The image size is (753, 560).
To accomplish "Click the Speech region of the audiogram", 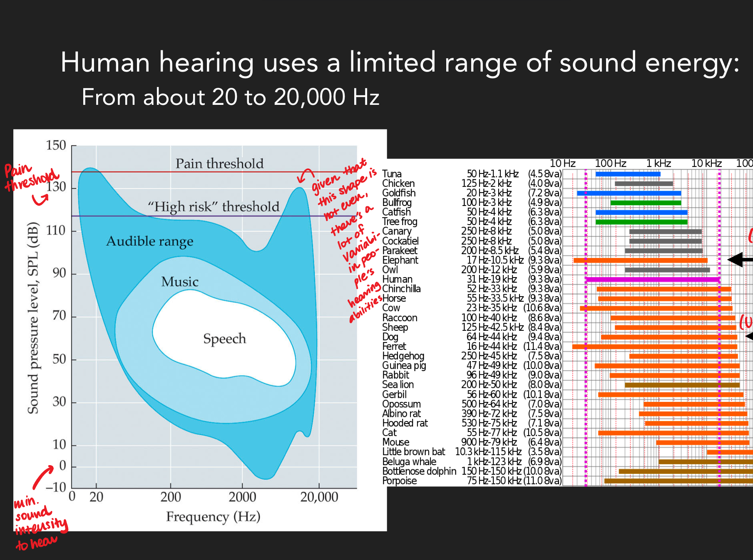I will [225, 339].
